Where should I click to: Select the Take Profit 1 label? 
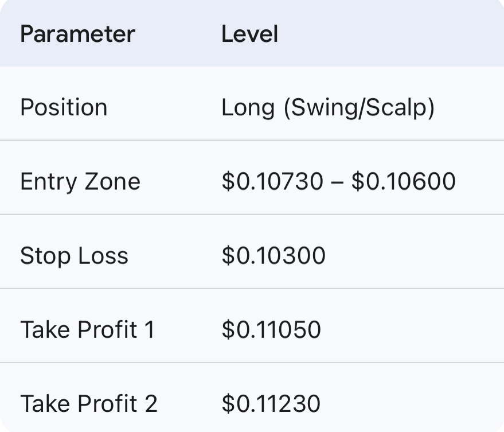(87, 330)
